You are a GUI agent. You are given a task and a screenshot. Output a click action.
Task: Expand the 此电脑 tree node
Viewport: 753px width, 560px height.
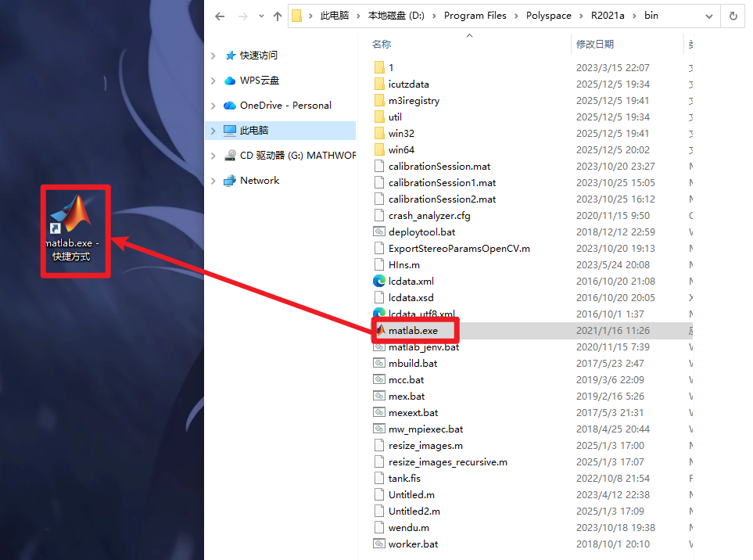pyautogui.click(x=213, y=131)
